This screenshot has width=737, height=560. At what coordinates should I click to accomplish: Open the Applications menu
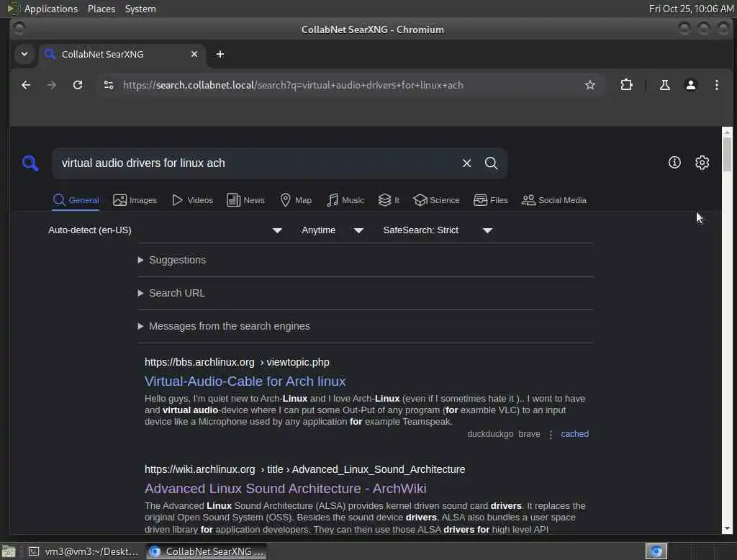(51, 9)
